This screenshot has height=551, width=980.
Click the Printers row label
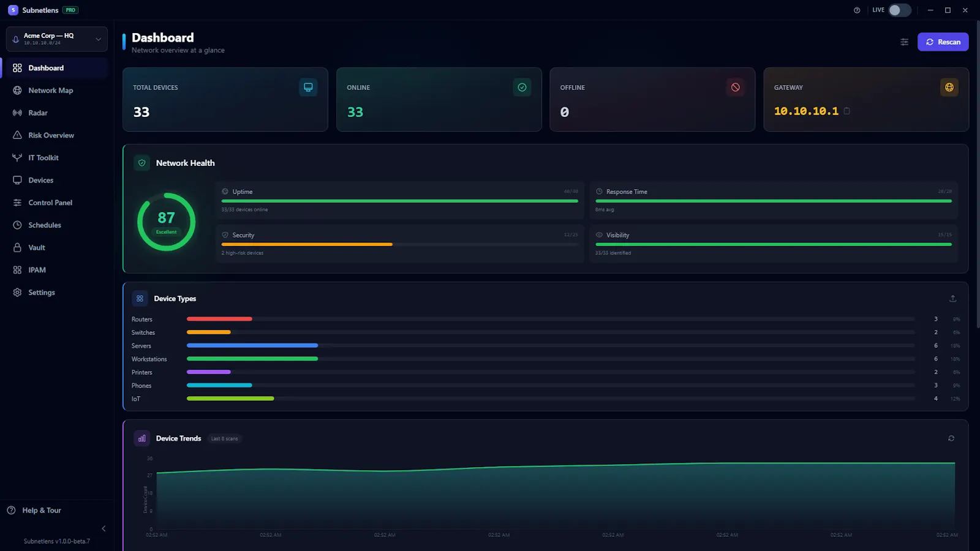[141, 372]
